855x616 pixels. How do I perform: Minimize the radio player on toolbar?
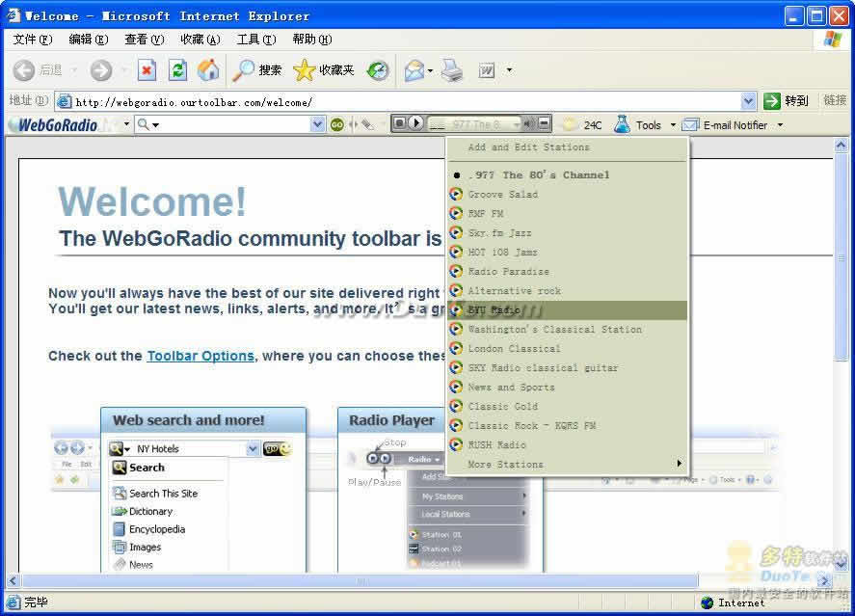544,124
